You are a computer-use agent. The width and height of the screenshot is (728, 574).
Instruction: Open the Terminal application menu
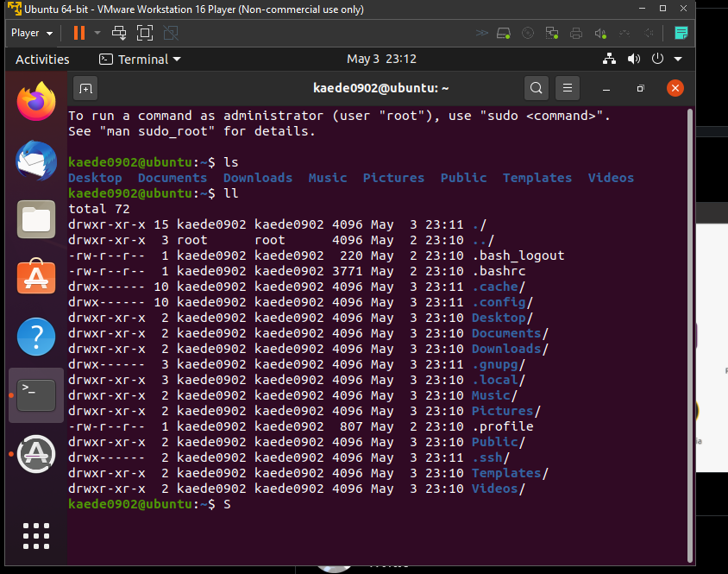(x=139, y=59)
